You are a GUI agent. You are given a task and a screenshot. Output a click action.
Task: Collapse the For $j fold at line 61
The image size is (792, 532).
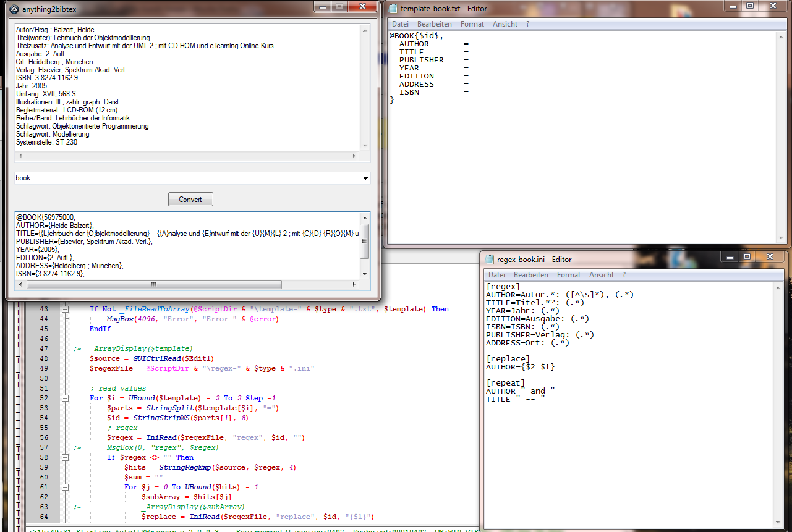tap(64, 488)
